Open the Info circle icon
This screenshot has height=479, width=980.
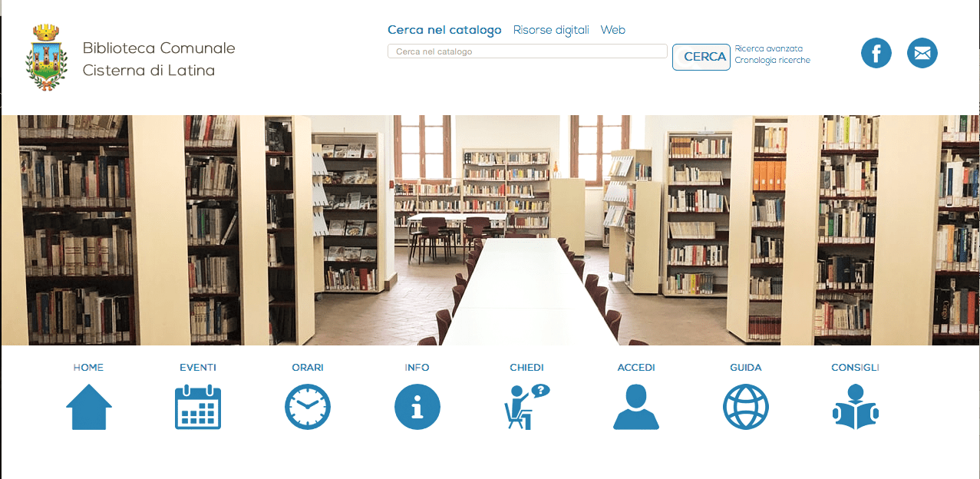coord(417,407)
